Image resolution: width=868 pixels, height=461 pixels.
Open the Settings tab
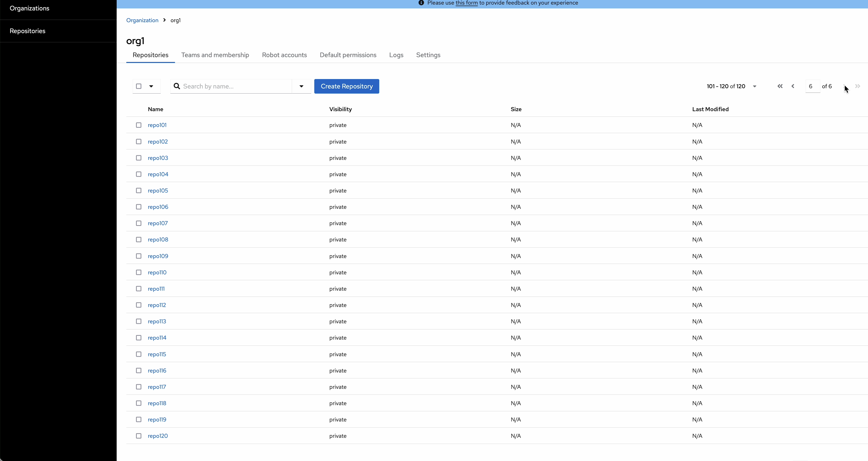428,55
